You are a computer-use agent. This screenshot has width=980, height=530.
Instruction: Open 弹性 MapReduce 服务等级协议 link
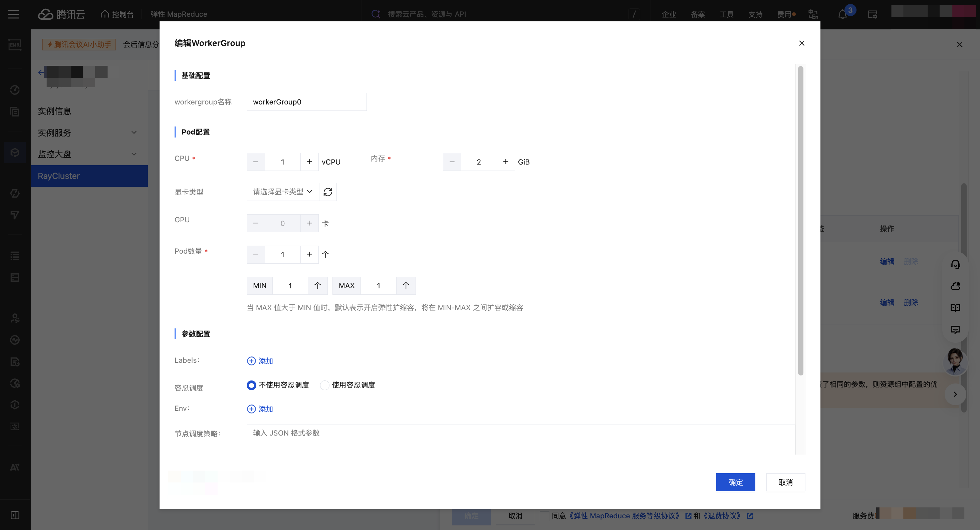(x=624, y=516)
